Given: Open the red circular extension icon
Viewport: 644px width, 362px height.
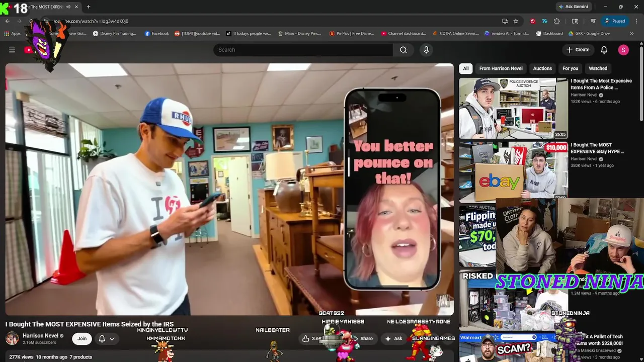Looking at the screenshot, I should [532, 21].
